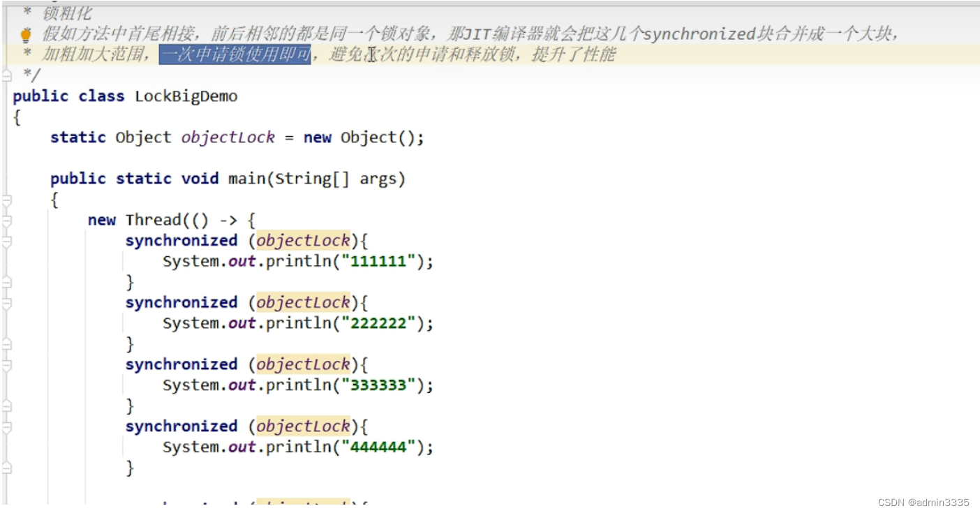Click 'objectLock' in synchronized above 222222 println

click(303, 303)
